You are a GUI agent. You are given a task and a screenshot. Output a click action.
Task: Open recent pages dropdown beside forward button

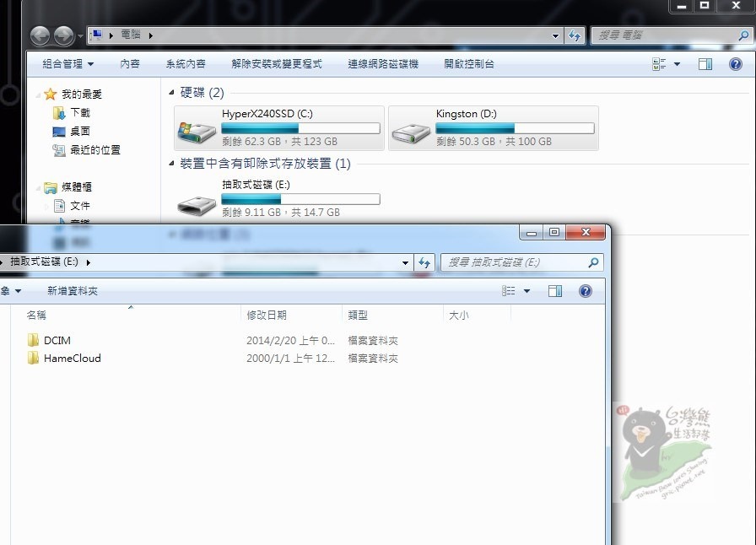click(x=80, y=36)
